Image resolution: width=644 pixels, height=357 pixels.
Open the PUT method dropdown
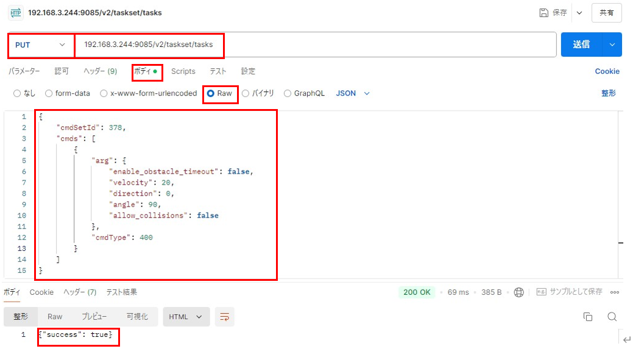coord(41,45)
